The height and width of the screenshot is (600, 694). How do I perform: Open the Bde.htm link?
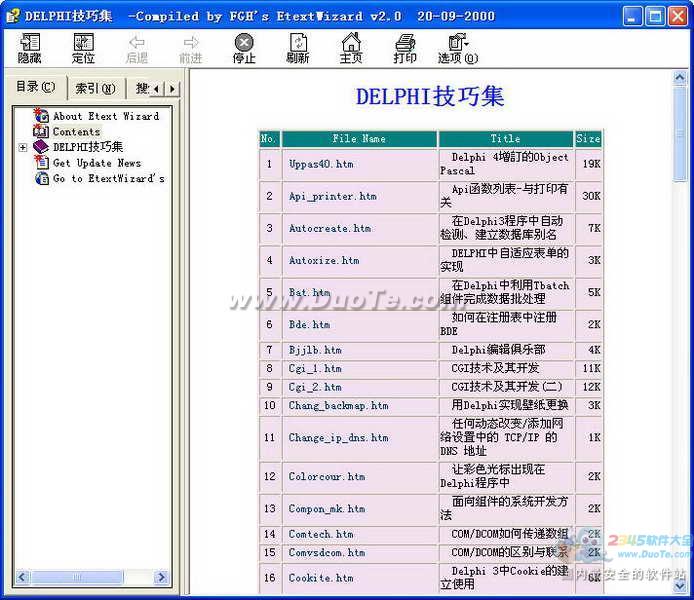(x=309, y=325)
